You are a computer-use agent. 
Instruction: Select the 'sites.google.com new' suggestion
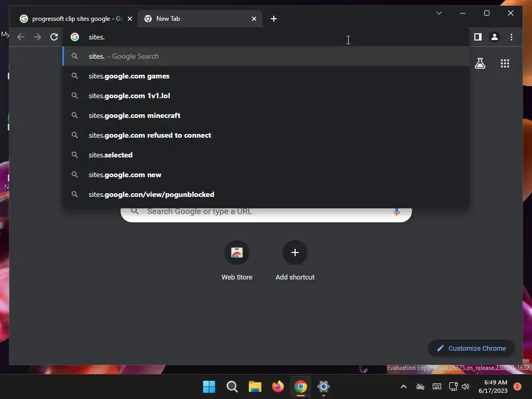(266, 175)
